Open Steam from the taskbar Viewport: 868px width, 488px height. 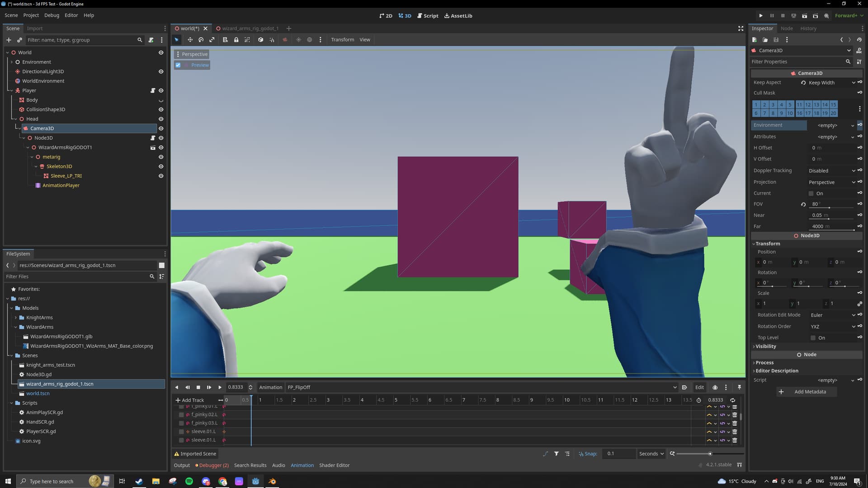pyautogui.click(x=139, y=481)
